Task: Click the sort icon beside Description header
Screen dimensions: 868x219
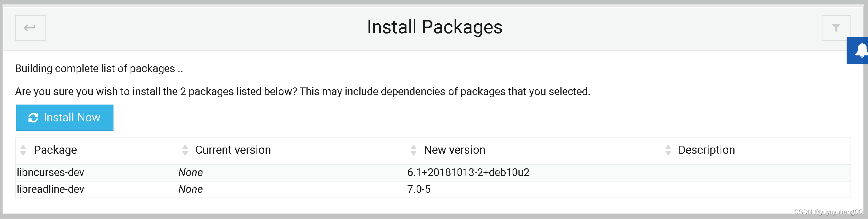Action: pyautogui.click(x=668, y=150)
